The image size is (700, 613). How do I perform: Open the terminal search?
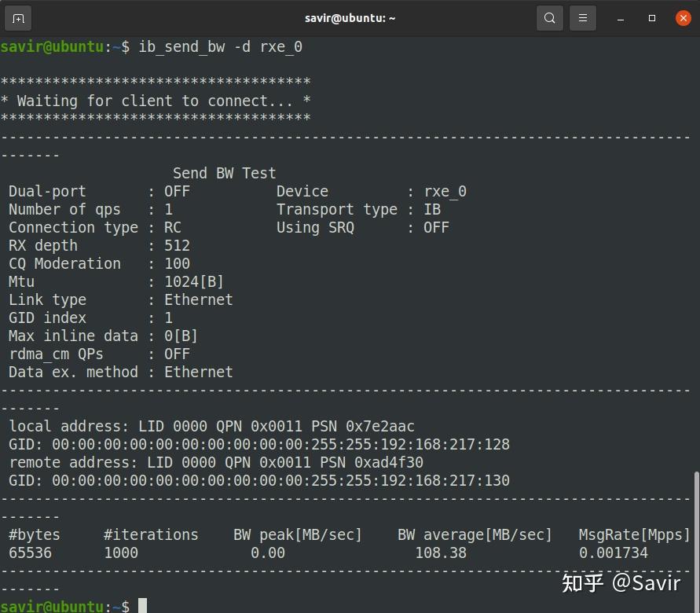pyautogui.click(x=550, y=18)
